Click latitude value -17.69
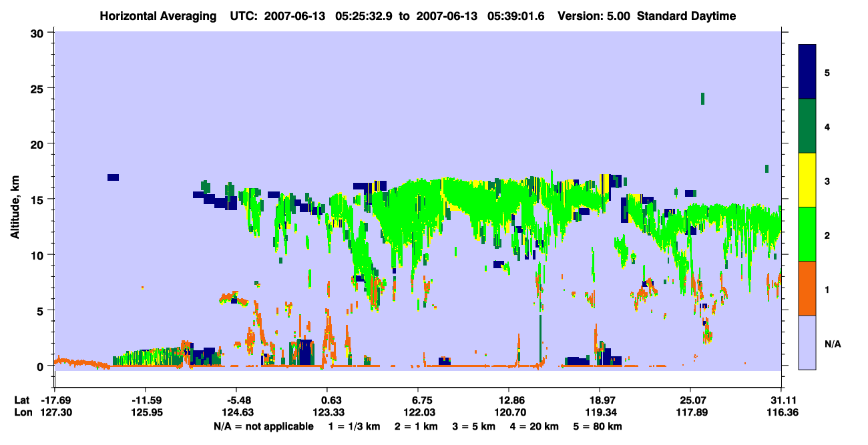Viewport: 868px width, 445px height. (x=55, y=400)
